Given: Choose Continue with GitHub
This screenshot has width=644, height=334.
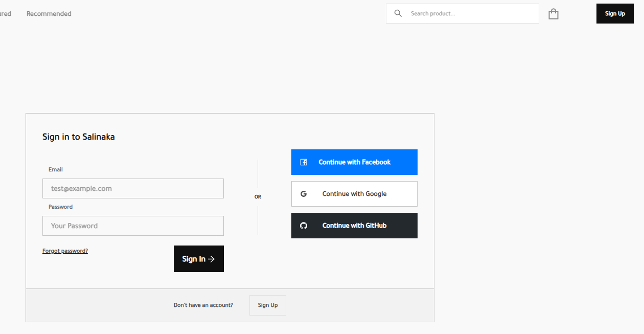Looking at the screenshot, I should tap(354, 226).
